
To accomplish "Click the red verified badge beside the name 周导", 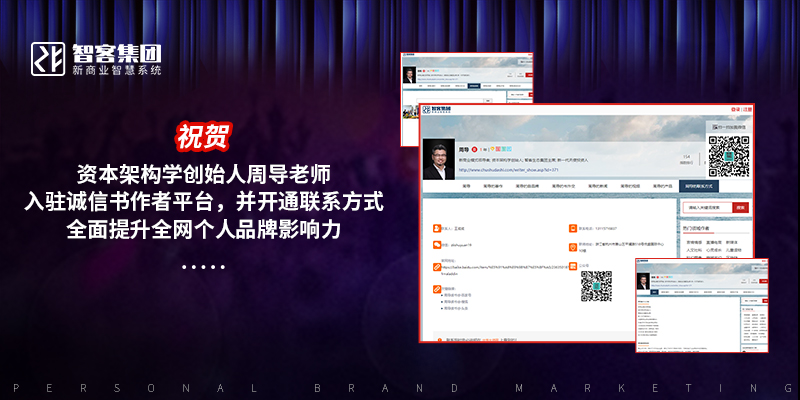I will [x=475, y=148].
